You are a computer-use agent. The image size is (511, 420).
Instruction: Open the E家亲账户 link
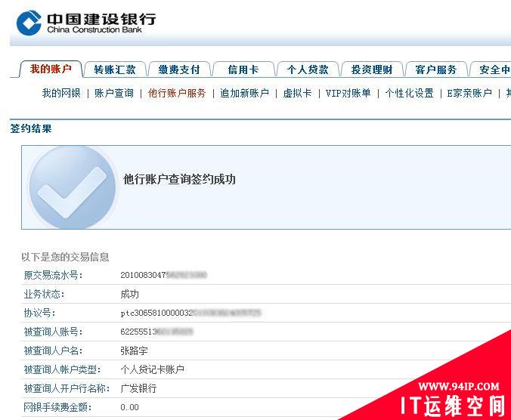pos(469,93)
